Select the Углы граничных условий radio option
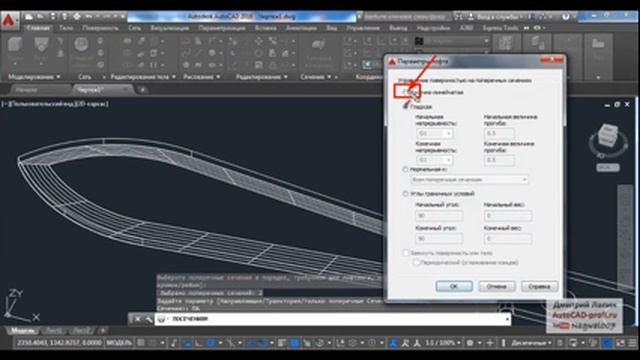Image resolution: width=640 pixels, height=360 pixels. point(405,193)
